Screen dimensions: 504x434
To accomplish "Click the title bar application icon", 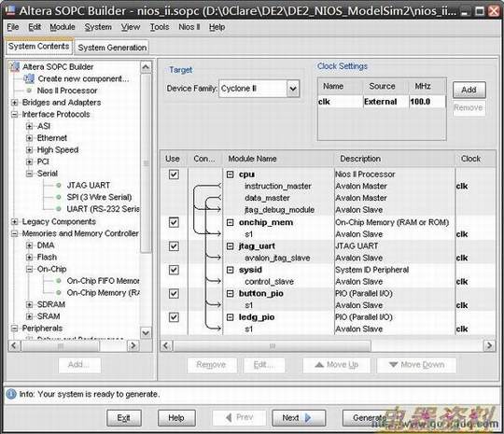I will pos(10,10).
